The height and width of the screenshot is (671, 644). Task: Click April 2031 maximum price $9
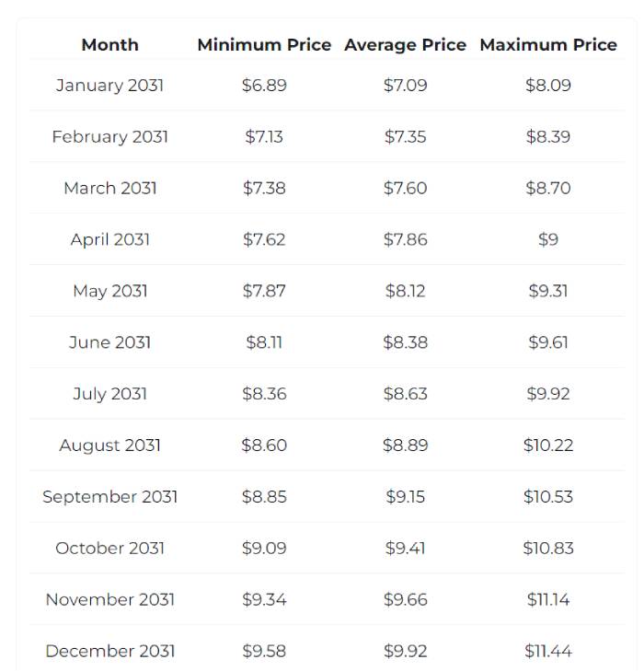548,240
